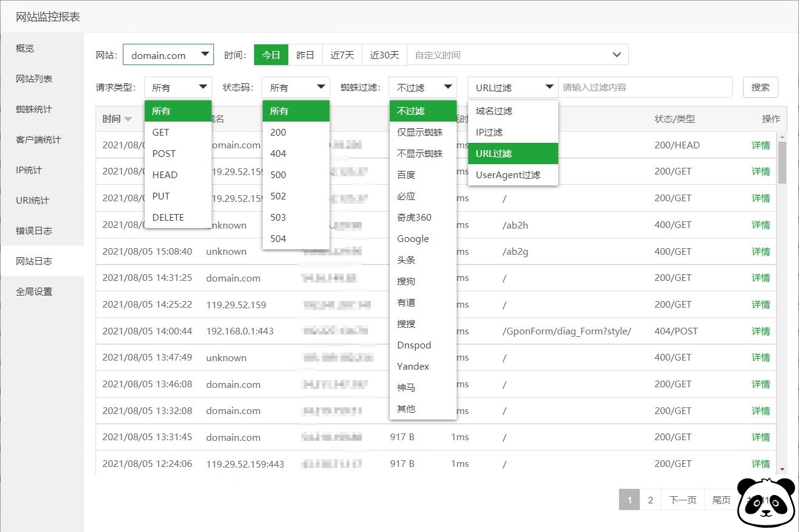
Task: Choose UserAgent过滤 filter option
Action: (508, 175)
